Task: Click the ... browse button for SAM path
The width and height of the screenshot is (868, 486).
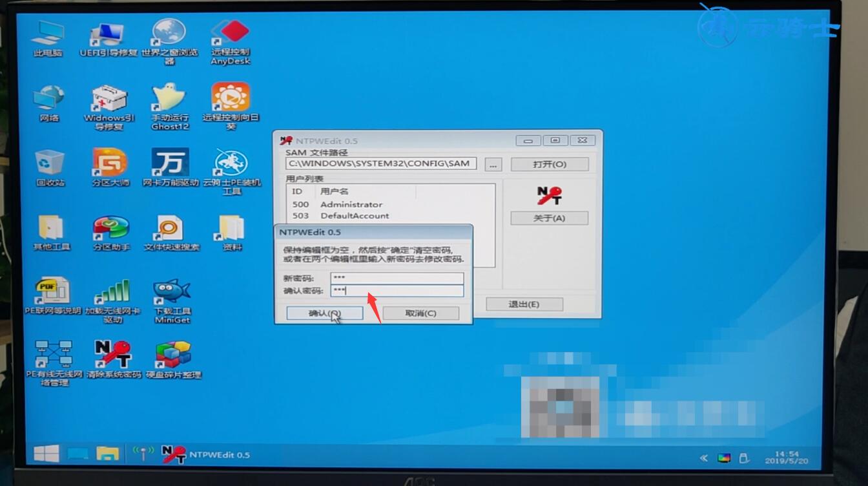Action: 493,164
